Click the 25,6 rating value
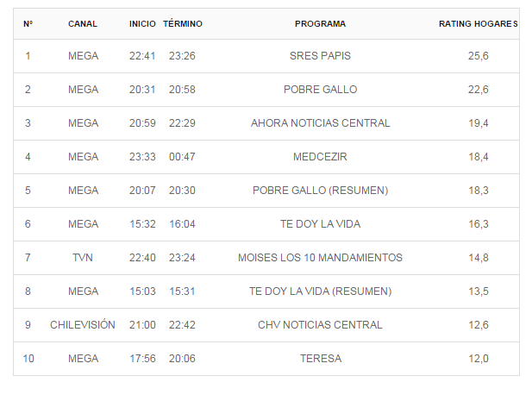Viewport: 532px width, 401px height. pos(478,56)
